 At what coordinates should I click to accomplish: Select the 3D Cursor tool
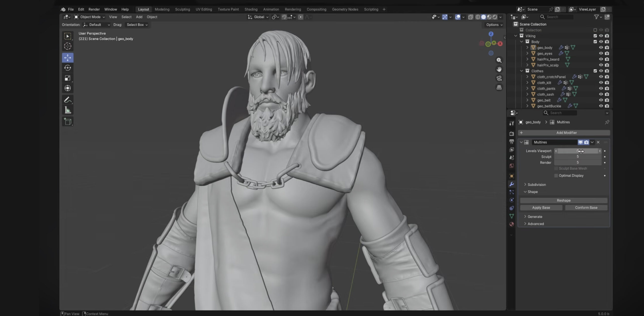[x=67, y=46]
